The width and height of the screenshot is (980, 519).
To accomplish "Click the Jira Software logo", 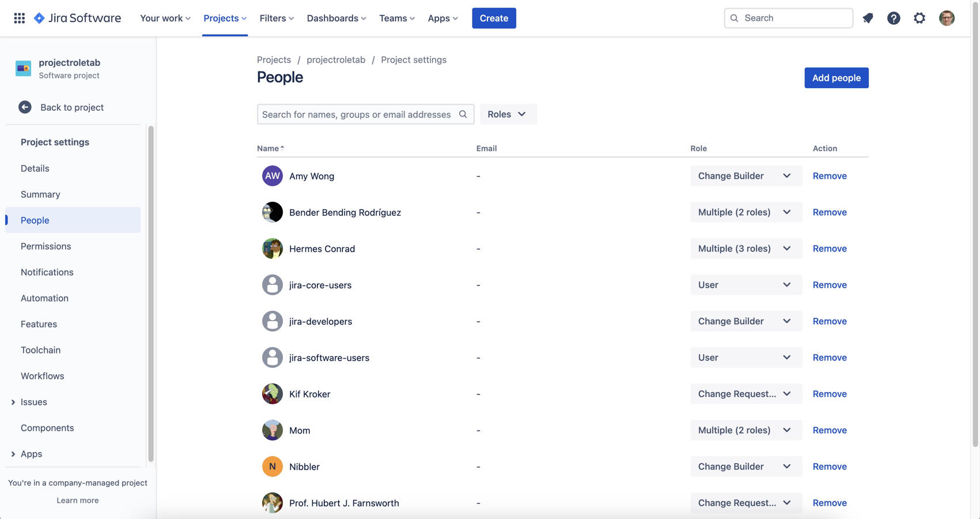I will [x=78, y=18].
